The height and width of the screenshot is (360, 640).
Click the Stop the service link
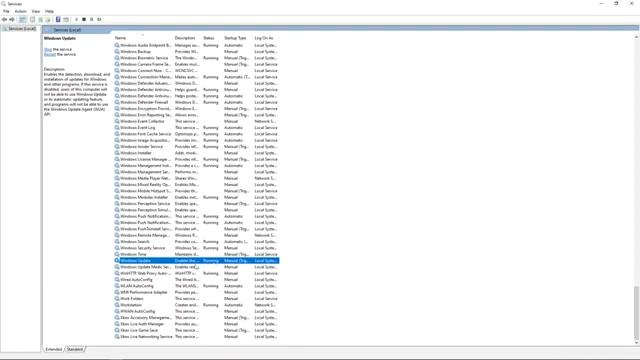tap(48, 49)
